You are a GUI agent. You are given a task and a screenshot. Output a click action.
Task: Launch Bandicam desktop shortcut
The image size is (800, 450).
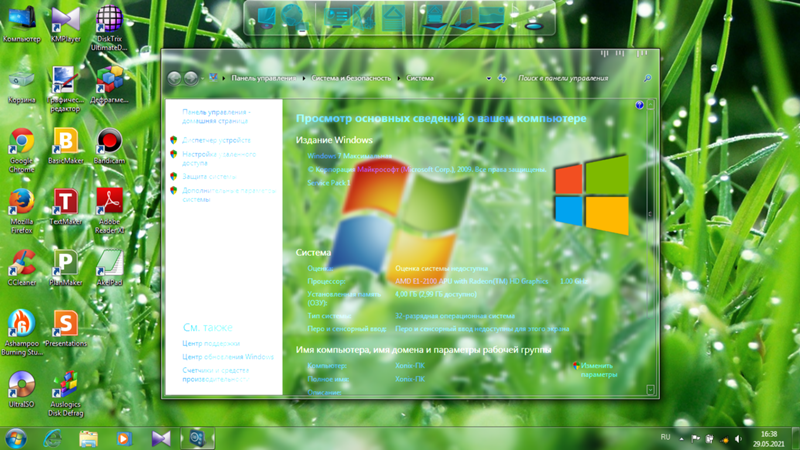(109, 146)
